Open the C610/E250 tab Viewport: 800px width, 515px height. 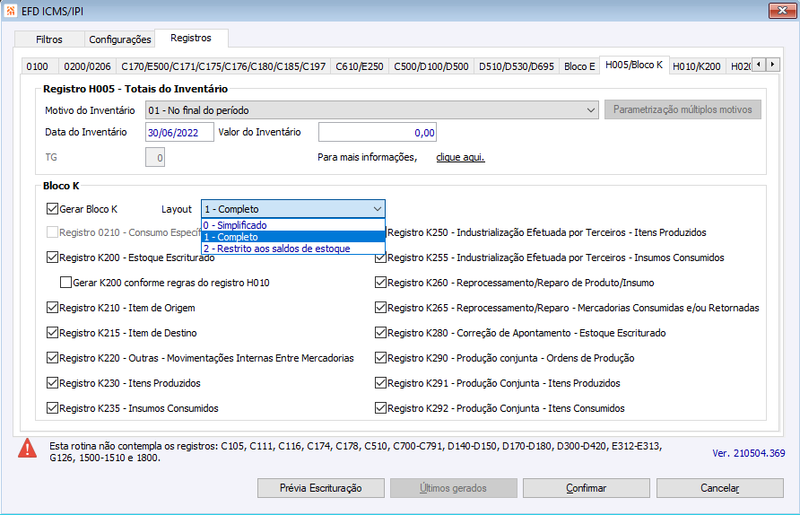(x=359, y=66)
